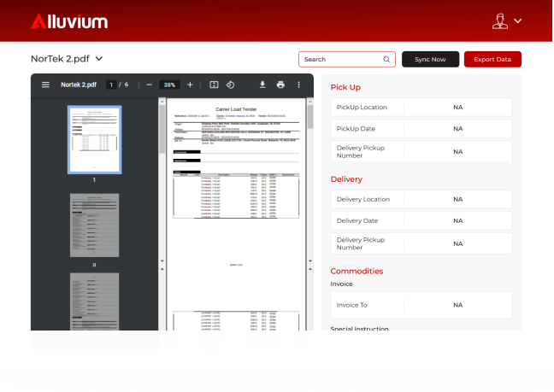
Task: Click the PDF page number field
Action: (x=110, y=85)
